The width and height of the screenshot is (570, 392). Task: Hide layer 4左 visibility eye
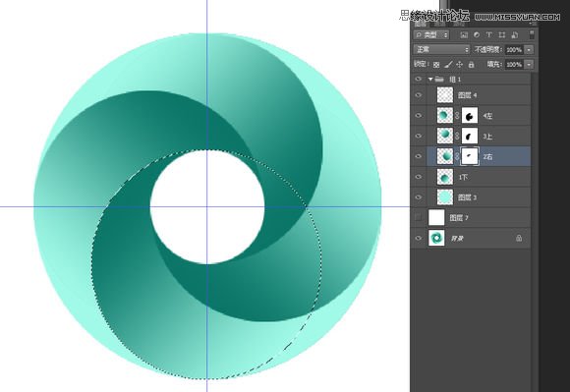tap(419, 116)
